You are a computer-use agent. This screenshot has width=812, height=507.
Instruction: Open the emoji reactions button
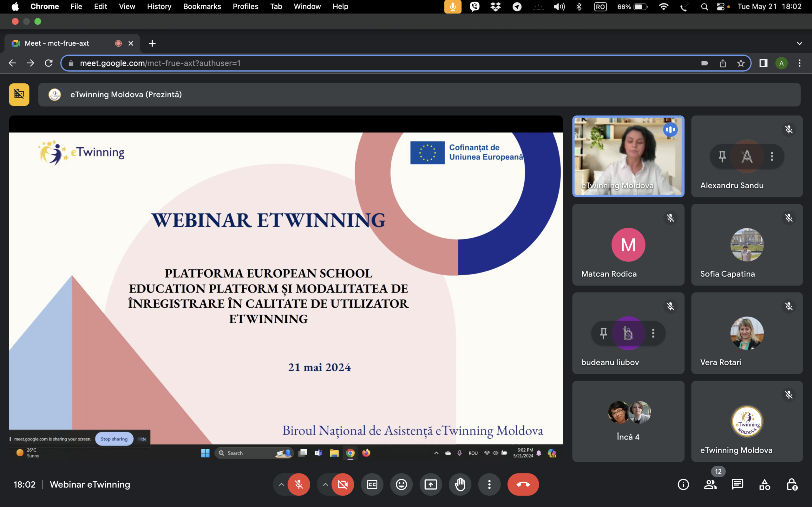click(x=401, y=484)
